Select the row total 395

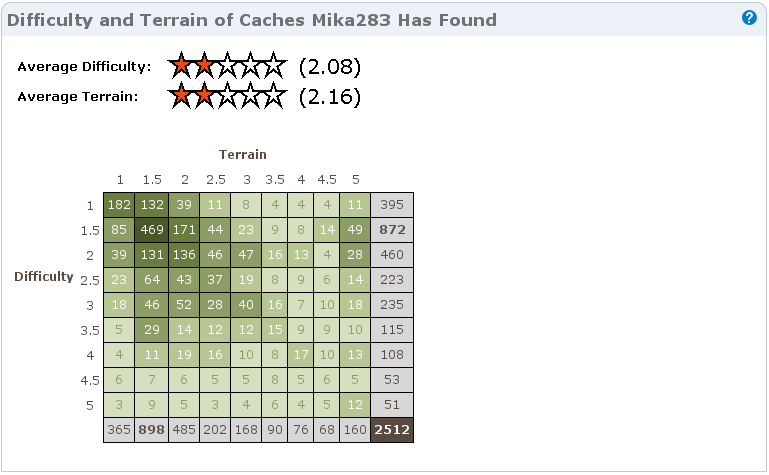click(x=392, y=205)
